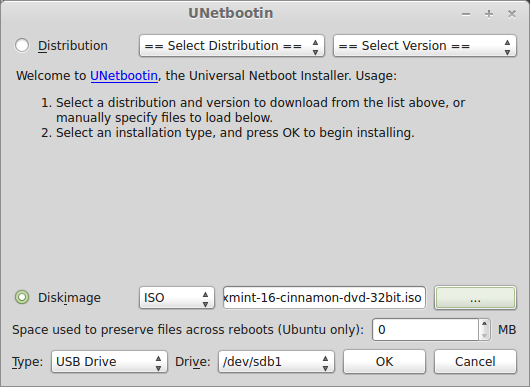Click the 'Drive:' label
Viewport: 530px width, 387px height.
(193, 362)
